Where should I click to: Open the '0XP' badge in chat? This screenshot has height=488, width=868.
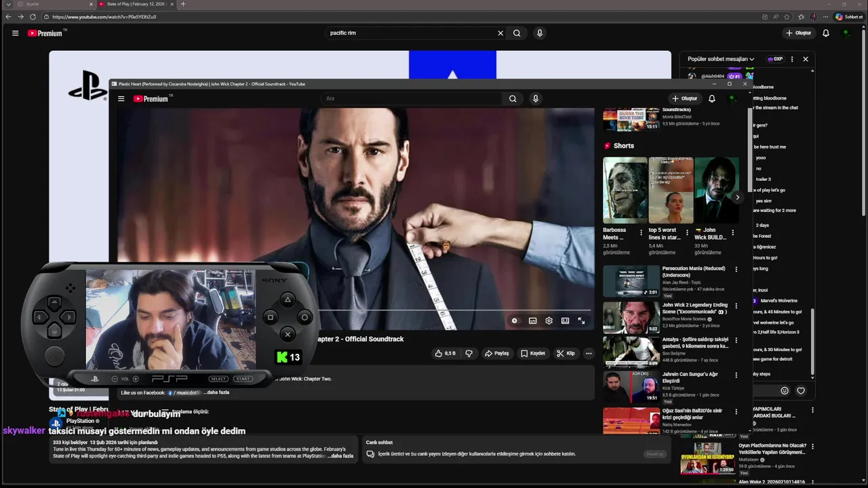point(775,59)
